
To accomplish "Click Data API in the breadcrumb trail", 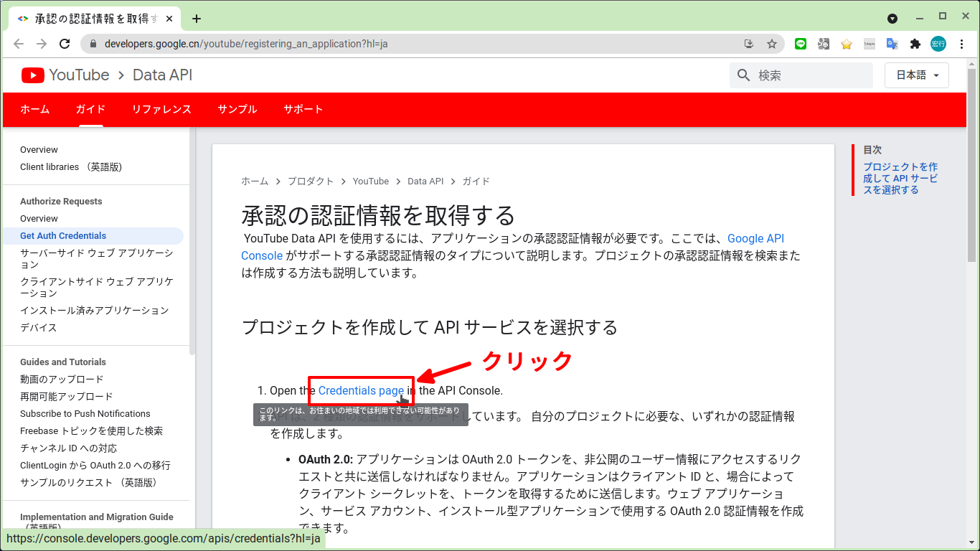I will point(425,181).
